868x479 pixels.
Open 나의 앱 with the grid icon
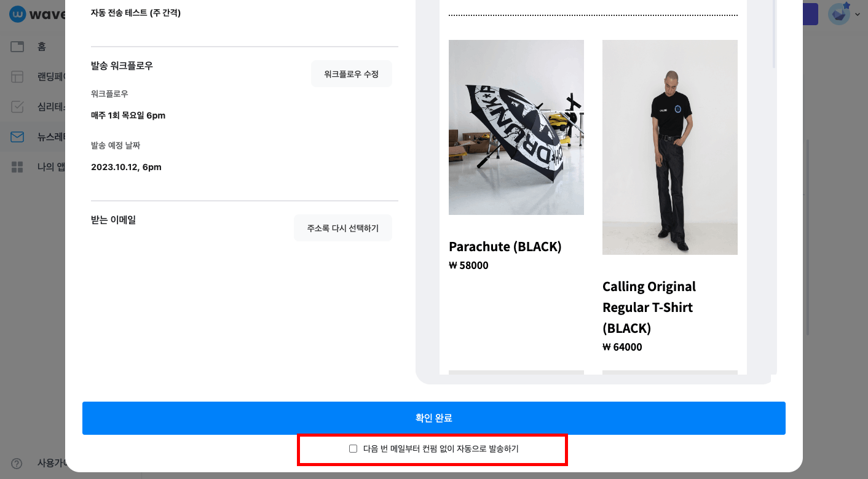click(17, 166)
